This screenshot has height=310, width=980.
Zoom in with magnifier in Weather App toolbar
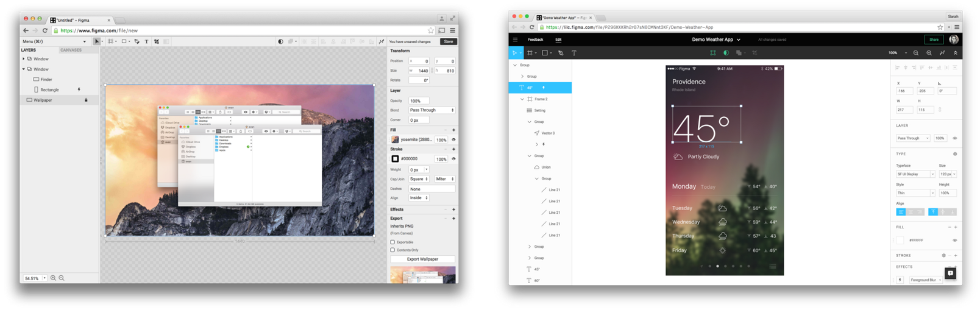(x=929, y=53)
